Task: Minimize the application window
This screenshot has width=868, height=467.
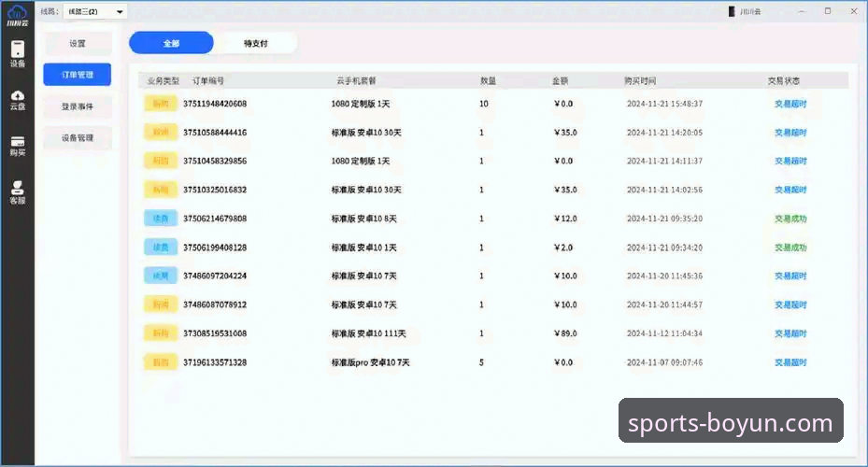Action: pyautogui.click(x=801, y=11)
